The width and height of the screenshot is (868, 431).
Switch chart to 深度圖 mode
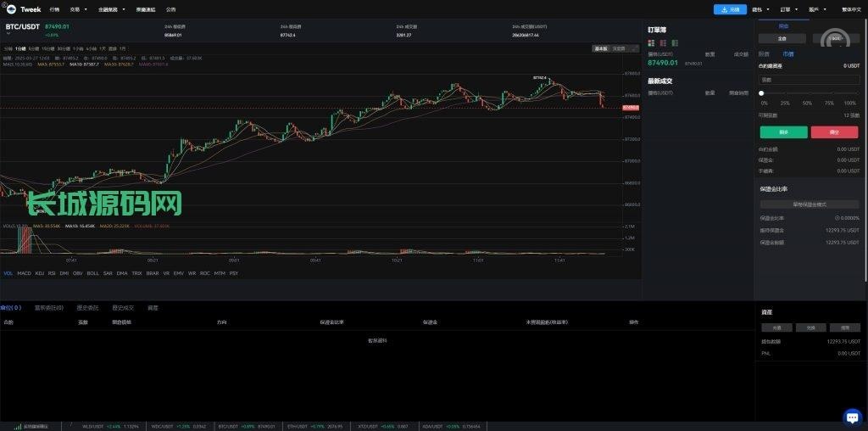(x=619, y=48)
